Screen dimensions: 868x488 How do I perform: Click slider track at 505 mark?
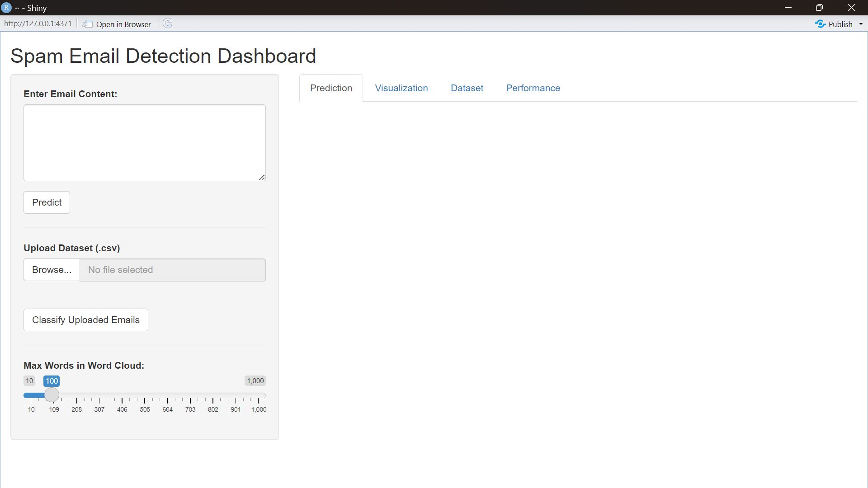[145, 395]
